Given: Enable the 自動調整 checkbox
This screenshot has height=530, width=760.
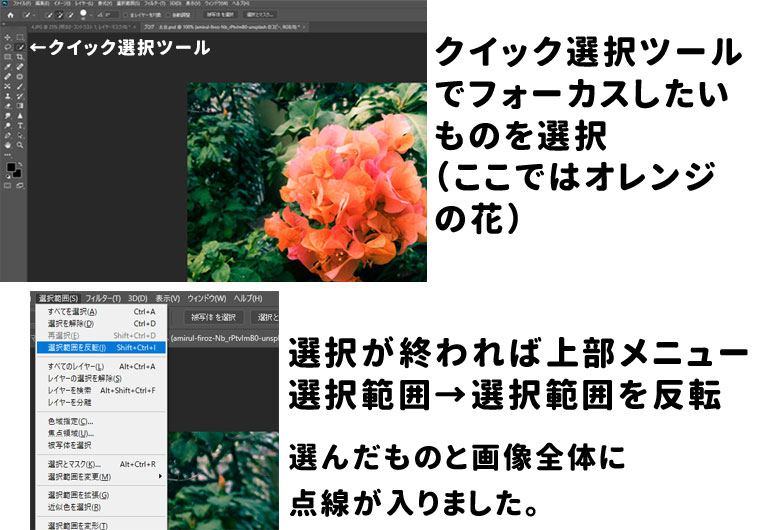Looking at the screenshot, I should click(168, 15).
